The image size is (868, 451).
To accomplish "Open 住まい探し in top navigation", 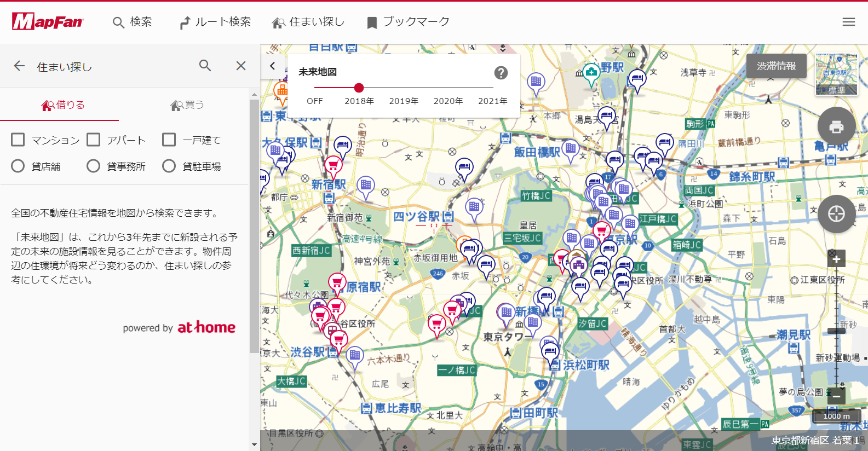I will (x=308, y=22).
